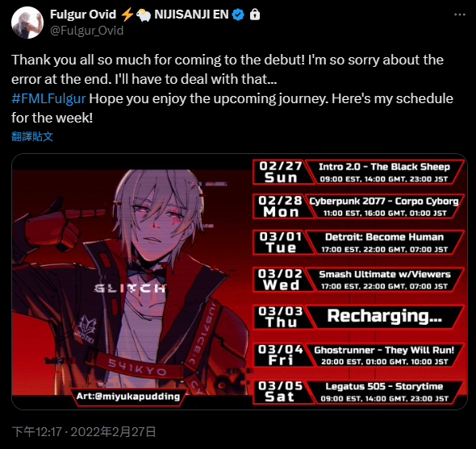The width and height of the screenshot is (476, 449).
Task: Open the three-dot more options menu
Action: point(460,15)
